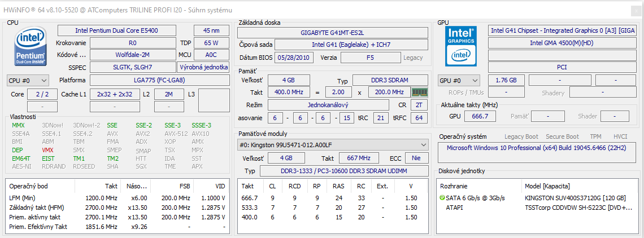Open the GPU #0 selector dropdown
This screenshot has width=644, height=238.
(459, 81)
